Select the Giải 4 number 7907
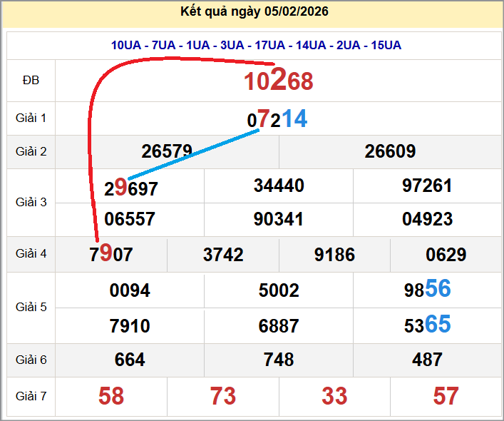Screen dimensions: 504x421 pos(111,254)
